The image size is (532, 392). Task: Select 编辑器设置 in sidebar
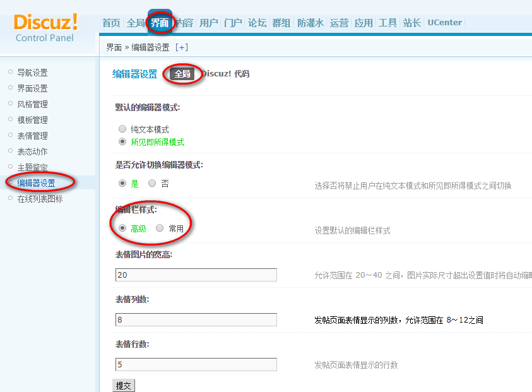pos(37,183)
